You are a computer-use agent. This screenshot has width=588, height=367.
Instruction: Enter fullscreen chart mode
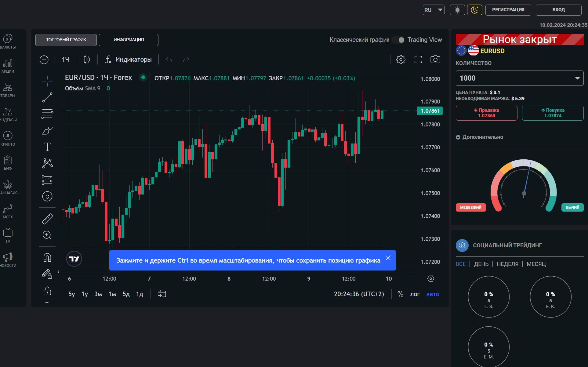[x=418, y=60]
